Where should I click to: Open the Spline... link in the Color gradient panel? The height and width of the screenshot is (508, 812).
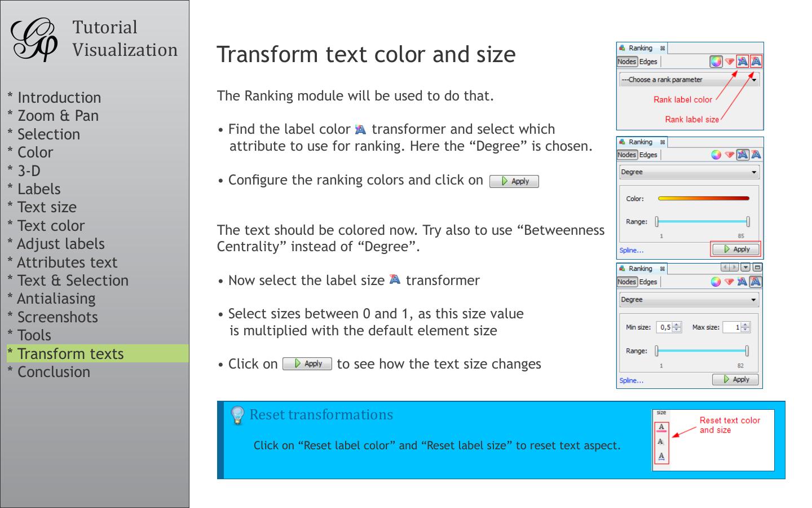(x=632, y=251)
